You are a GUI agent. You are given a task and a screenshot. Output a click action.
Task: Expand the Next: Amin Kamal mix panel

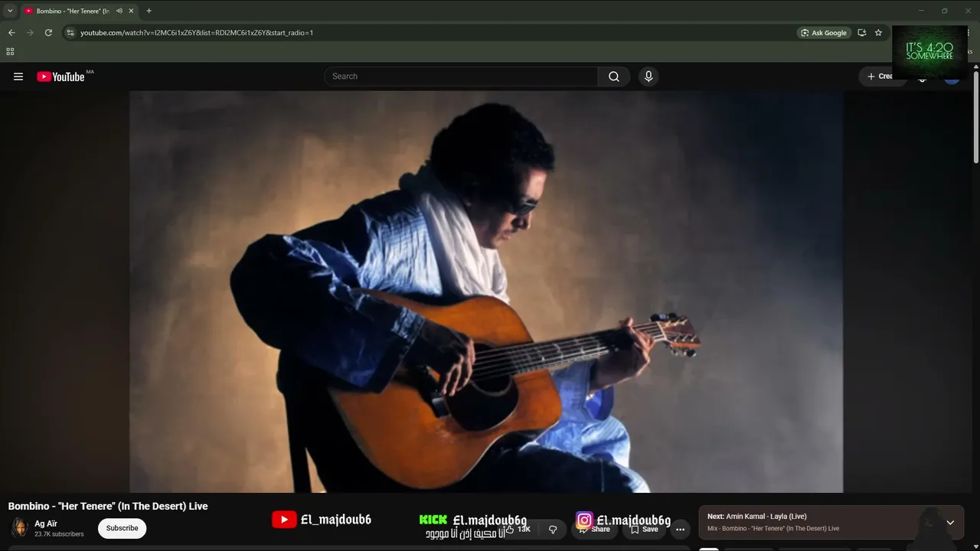(x=950, y=523)
